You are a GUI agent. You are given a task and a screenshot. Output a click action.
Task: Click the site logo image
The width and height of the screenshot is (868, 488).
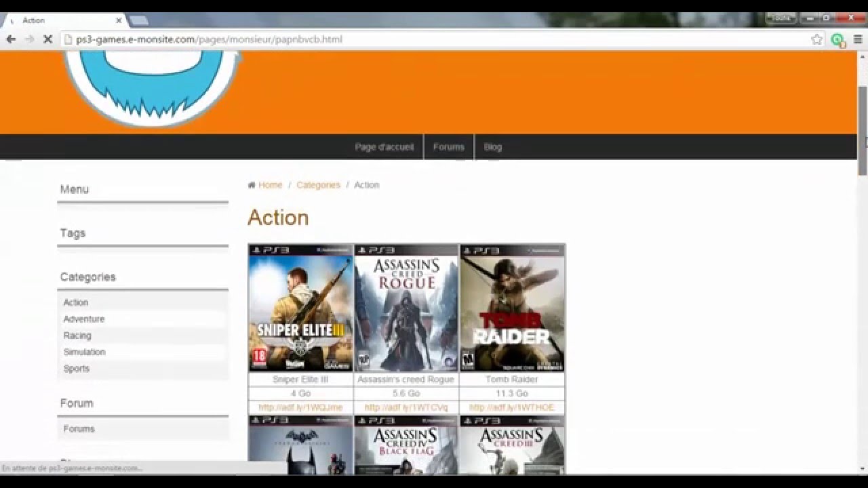tap(153, 88)
